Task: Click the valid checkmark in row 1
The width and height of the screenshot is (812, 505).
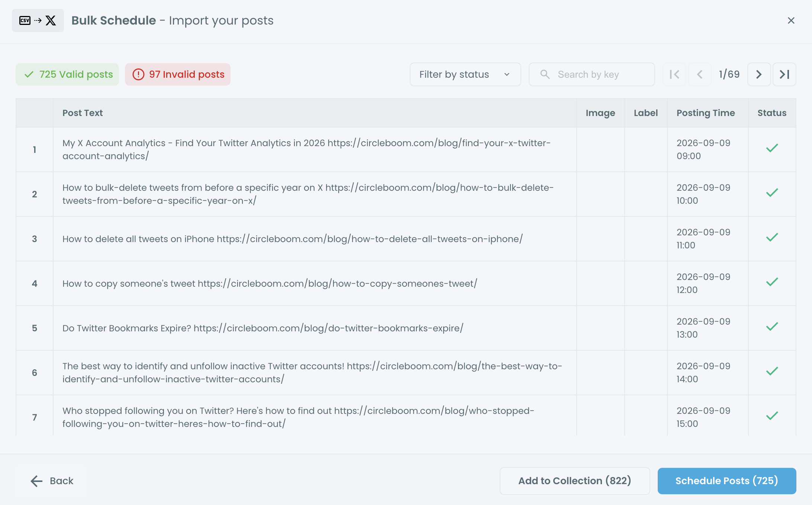Action: (x=772, y=148)
